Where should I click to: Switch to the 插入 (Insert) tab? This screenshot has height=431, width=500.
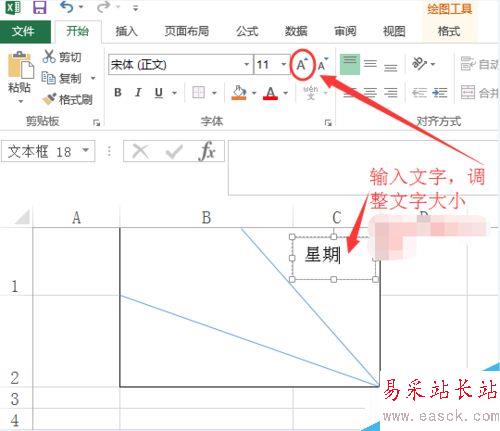[x=126, y=31]
